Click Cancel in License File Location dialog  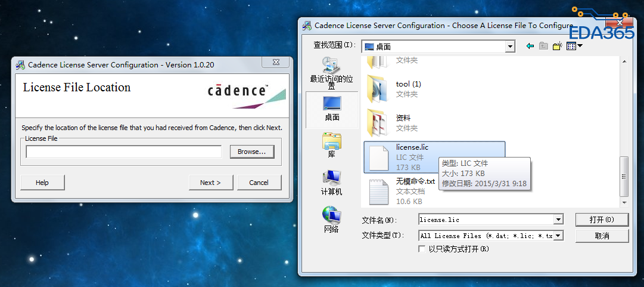[x=259, y=183]
